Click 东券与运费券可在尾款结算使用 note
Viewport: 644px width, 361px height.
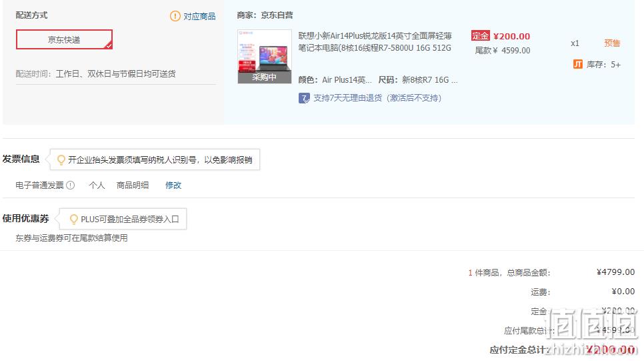[x=71, y=238]
